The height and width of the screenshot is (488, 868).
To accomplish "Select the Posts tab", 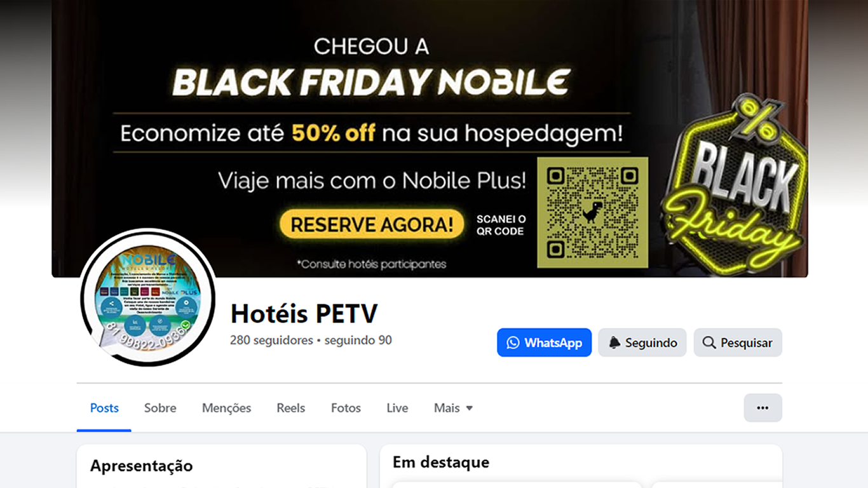I will pos(104,408).
